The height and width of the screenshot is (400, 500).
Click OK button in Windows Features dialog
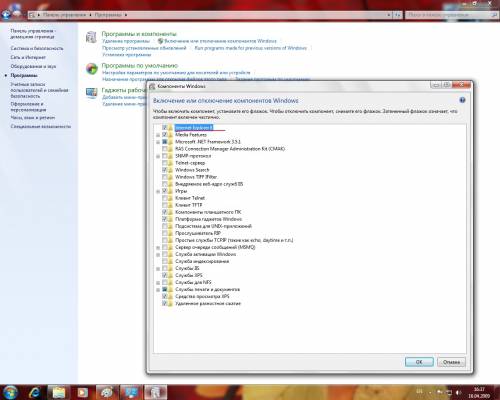tap(419, 362)
